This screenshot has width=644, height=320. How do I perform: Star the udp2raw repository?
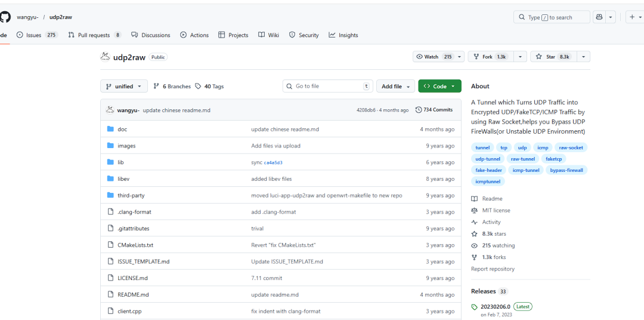pyautogui.click(x=553, y=57)
